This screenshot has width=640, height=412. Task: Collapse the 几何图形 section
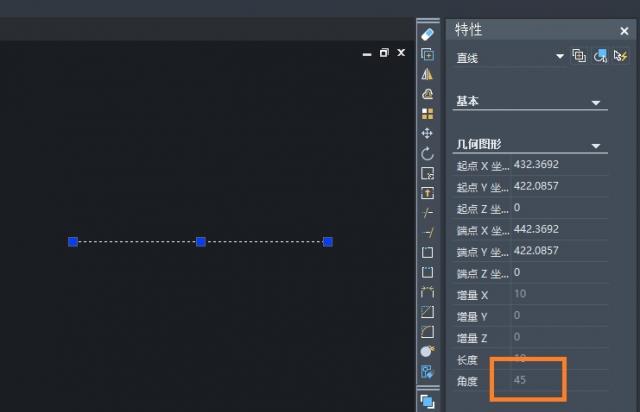pyautogui.click(x=596, y=146)
